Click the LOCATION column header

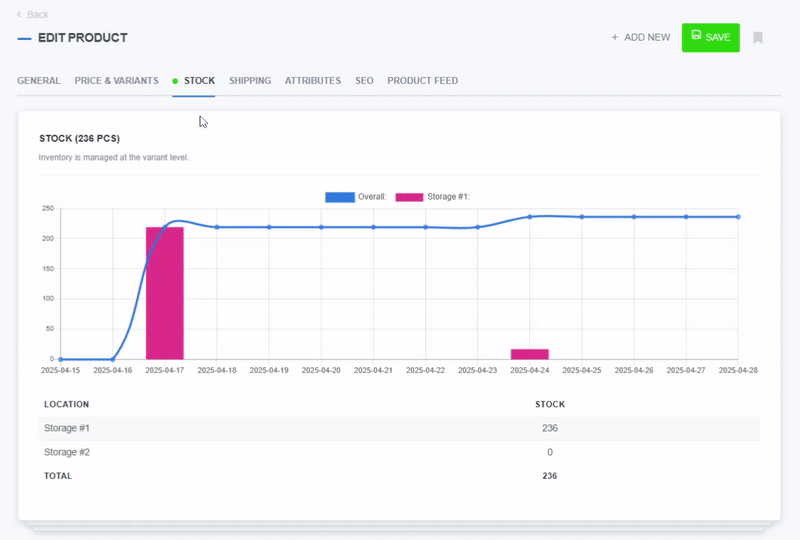pyautogui.click(x=66, y=404)
